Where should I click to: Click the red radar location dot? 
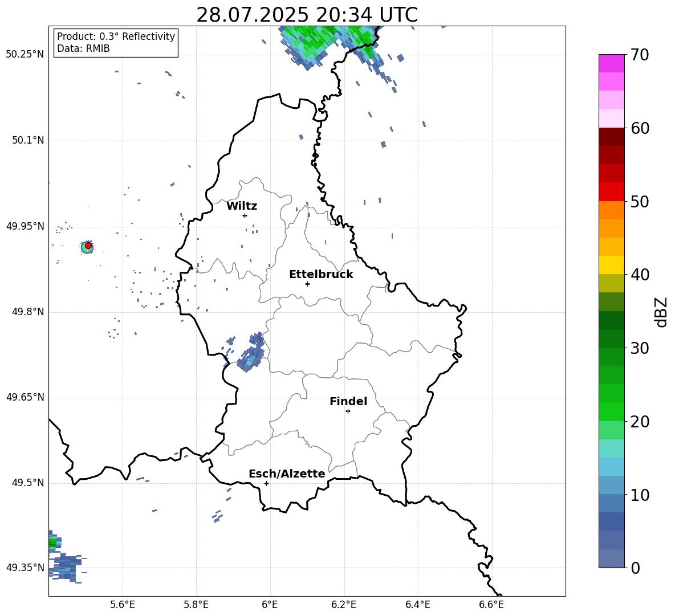click(88, 246)
